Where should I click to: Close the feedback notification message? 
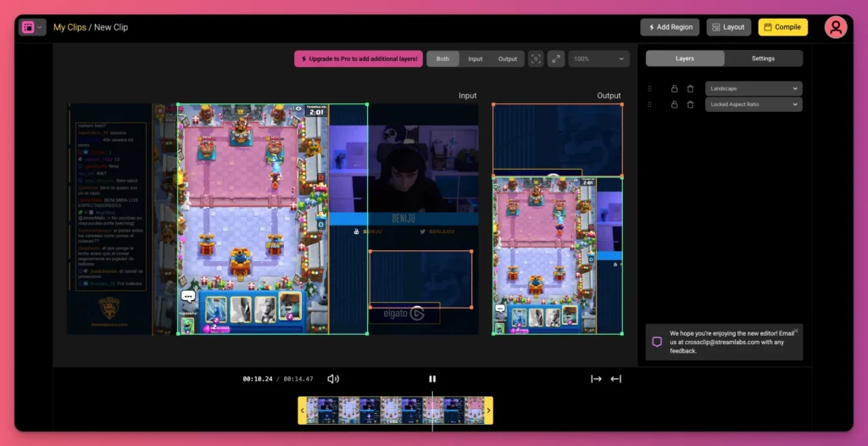(x=796, y=331)
